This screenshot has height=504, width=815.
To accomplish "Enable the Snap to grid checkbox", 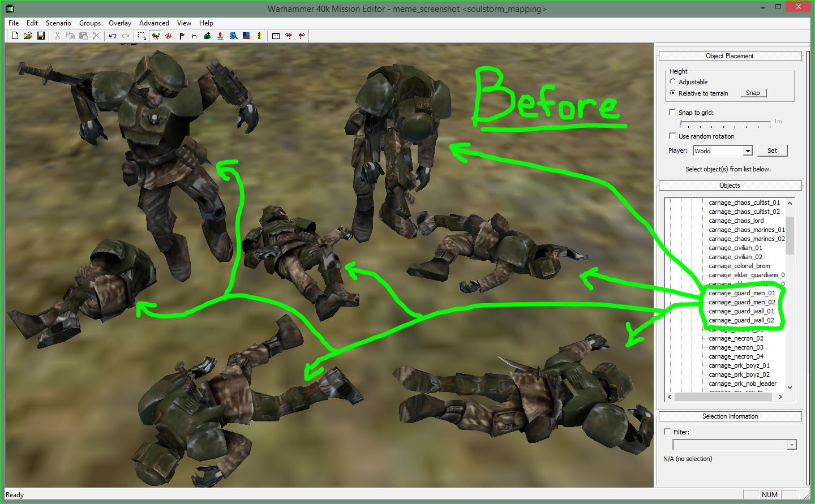I will tap(672, 112).
